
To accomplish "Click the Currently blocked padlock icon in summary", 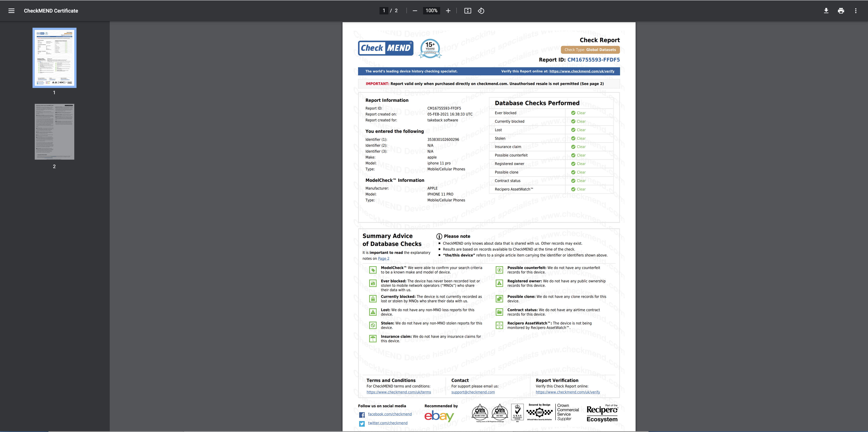I will coord(373,299).
